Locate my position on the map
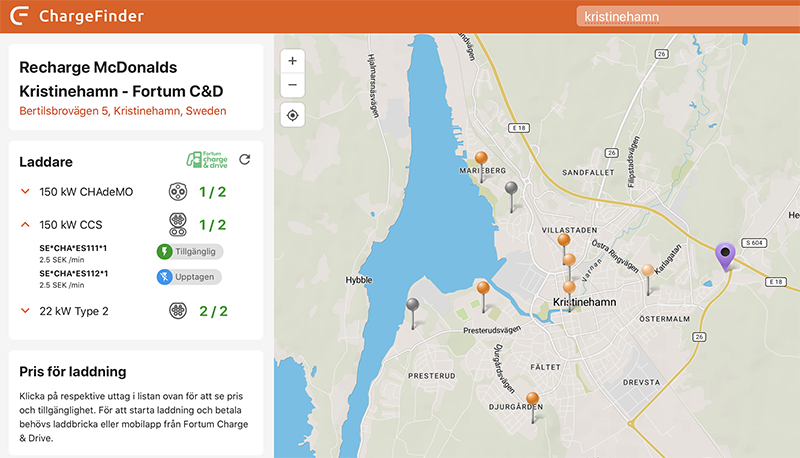 [292, 115]
